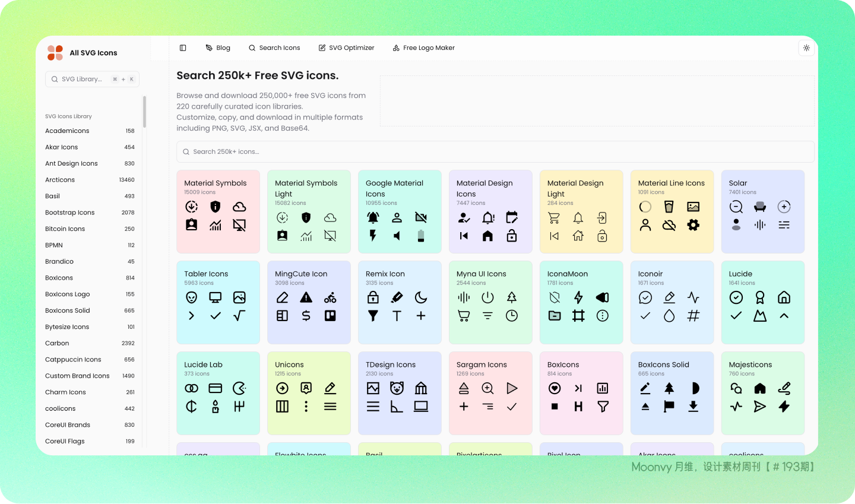Go to Free Logo Maker
The height and width of the screenshot is (504, 855).
423,48
